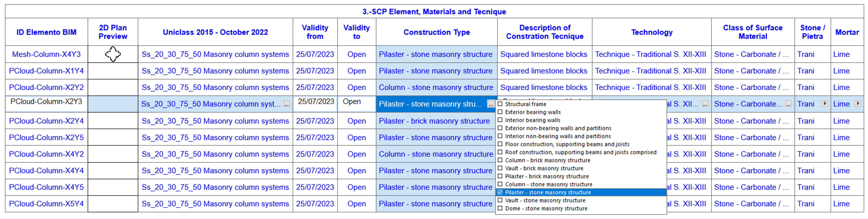Uncheck Pilaster - stone masonry structure option
The image size is (868, 219).
point(500,192)
